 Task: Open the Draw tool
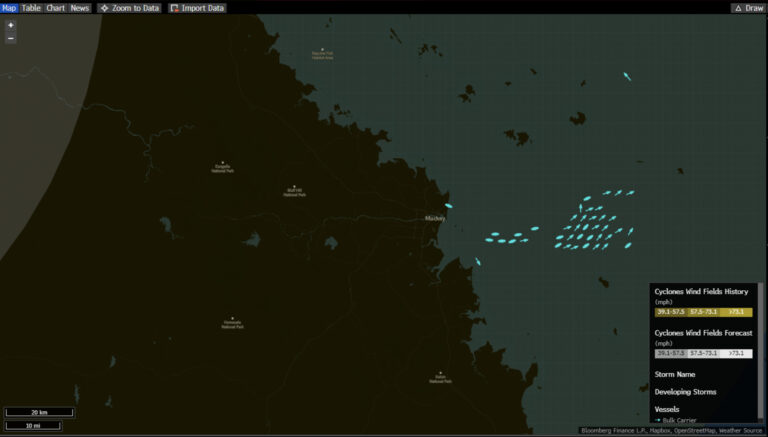[x=748, y=7]
